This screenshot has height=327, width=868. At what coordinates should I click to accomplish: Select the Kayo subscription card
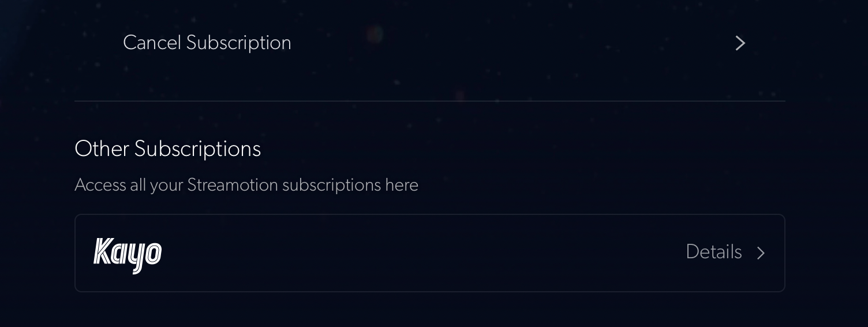pyautogui.click(x=429, y=253)
